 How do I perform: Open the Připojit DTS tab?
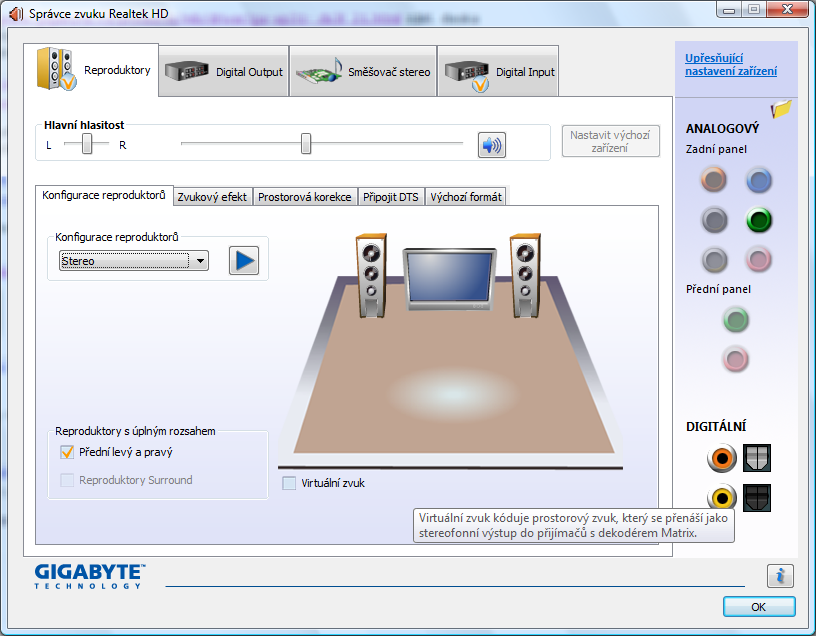[x=391, y=197]
